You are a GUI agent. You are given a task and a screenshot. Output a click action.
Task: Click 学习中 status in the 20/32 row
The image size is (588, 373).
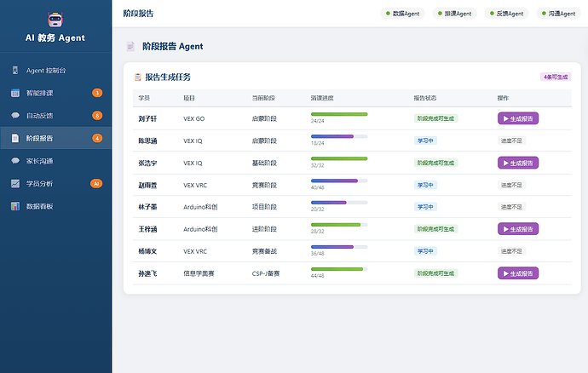(x=425, y=207)
